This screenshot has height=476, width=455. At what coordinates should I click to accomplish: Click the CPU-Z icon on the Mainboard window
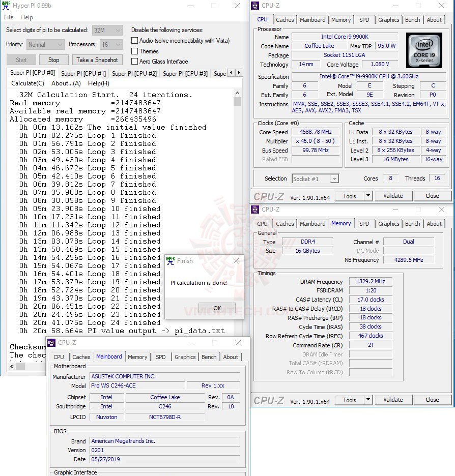(51, 342)
